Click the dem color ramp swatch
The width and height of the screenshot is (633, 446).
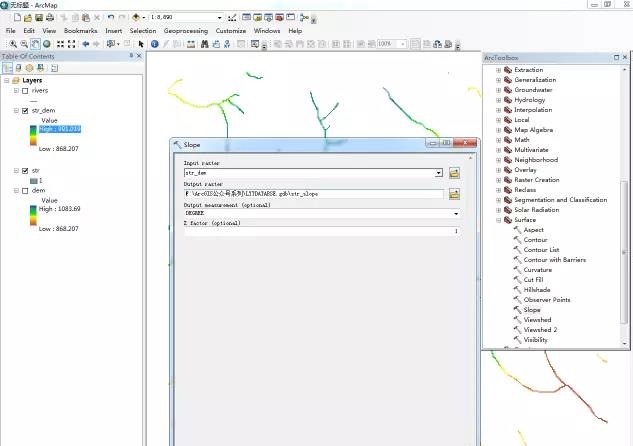pyautogui.click(x=33, y=215)
